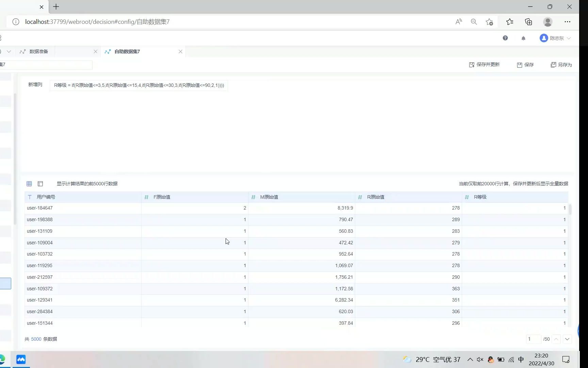This screenshot has width=588, height=368.
Task: Open the clock showing 23:20
Action: pos(541,359)
